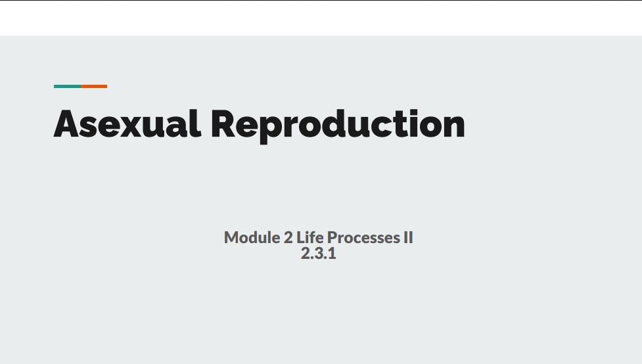Click the "Module 2 Life Processes II" subtitle
The width and height of the screenshot is (642, 364).
pyautogui.click(x=318, y=237)
